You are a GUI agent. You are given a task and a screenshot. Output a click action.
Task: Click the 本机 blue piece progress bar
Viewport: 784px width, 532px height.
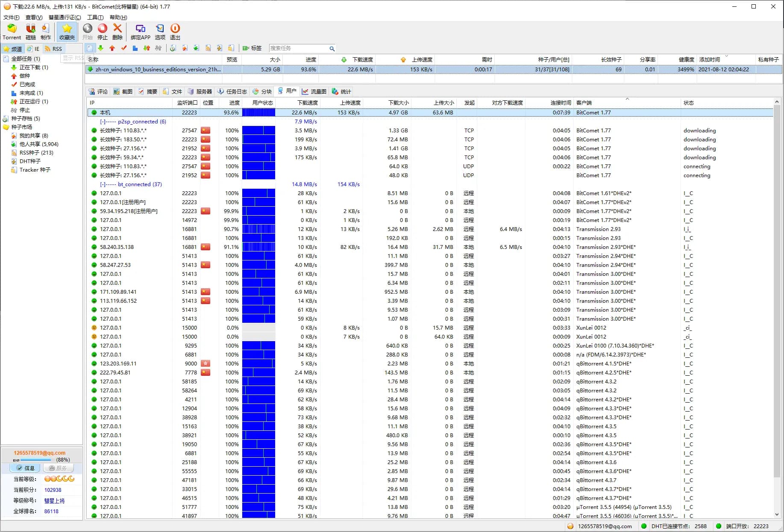(258, 113)
